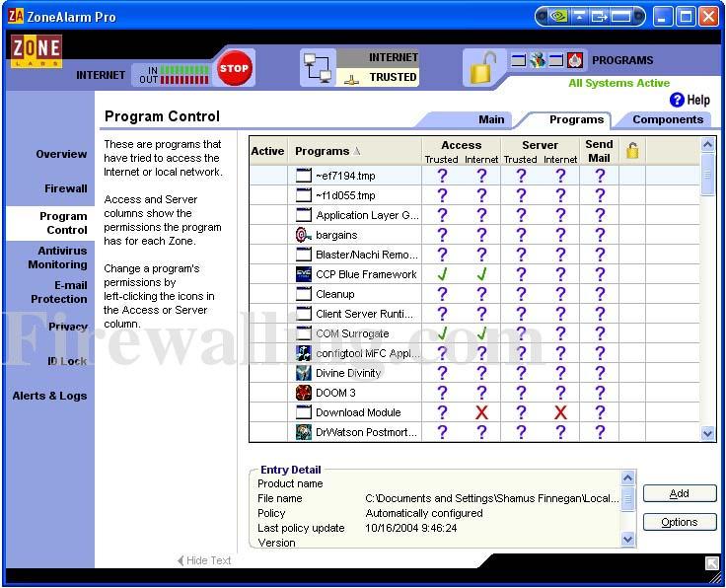The width and height of the screenshot is (726, 588).
Task: Toggle Access Internet X for Download Module
Action: pos(481,412)
